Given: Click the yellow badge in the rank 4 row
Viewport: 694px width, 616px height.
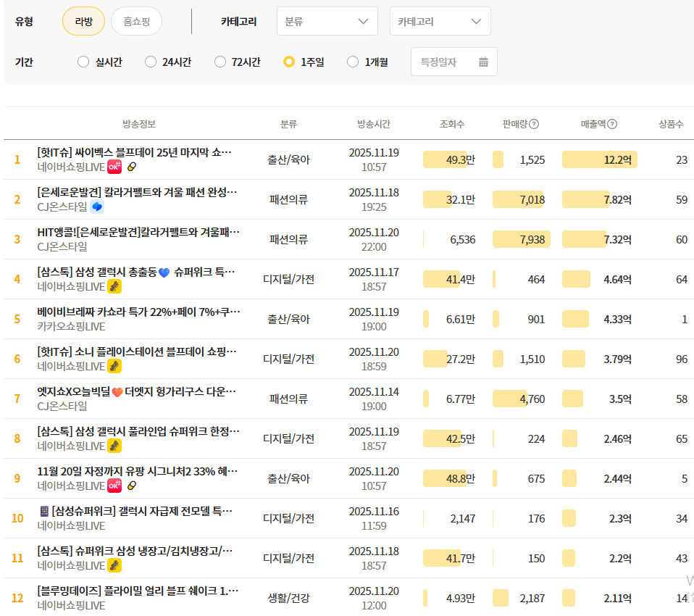Looking at the screenshot, I should click(x=114, y=286).
